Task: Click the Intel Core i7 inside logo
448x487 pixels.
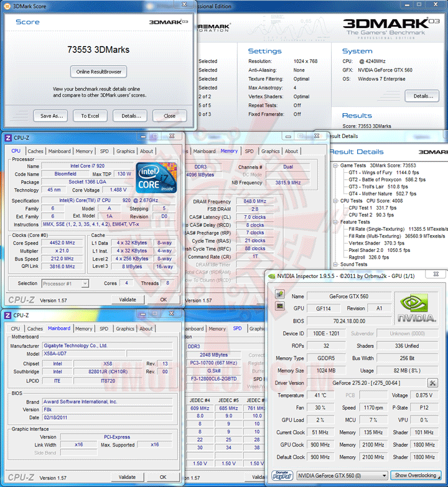Action: pos(157,178)
